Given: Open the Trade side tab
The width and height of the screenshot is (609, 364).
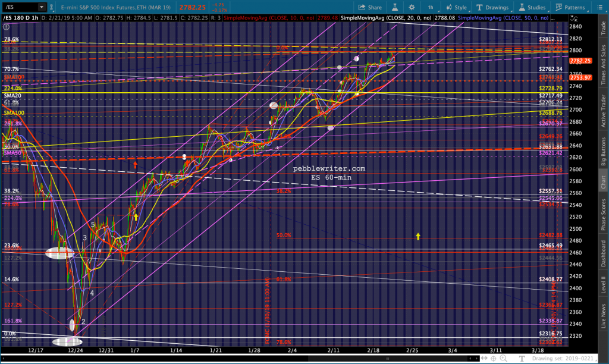Looking at the screenshot, I should click(603, 29).
